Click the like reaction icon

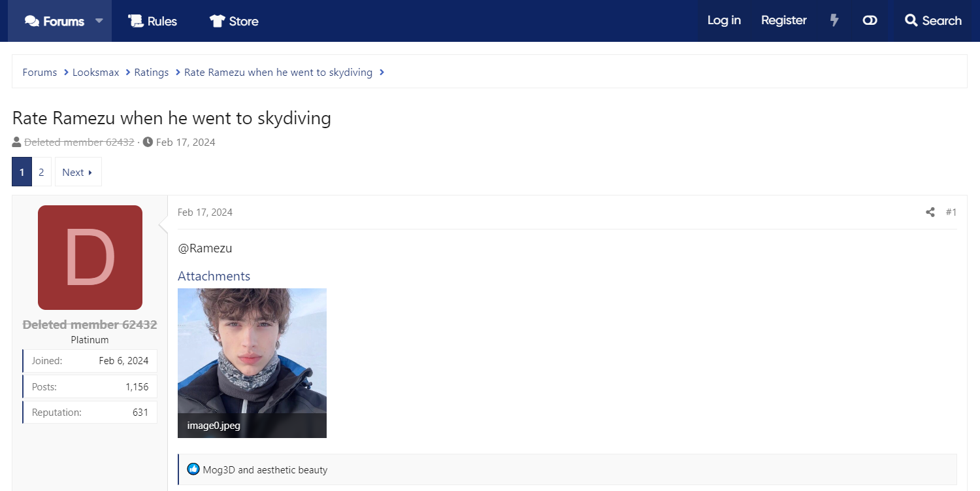(x=193, y=469)
